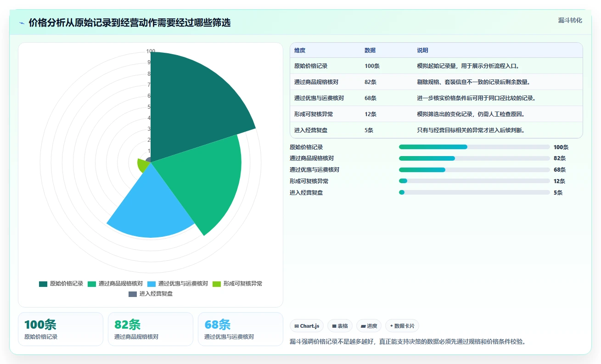Viewport: 601px width, 364px height.
Task: Click table value 68条
Action: (x=371, y=98)
